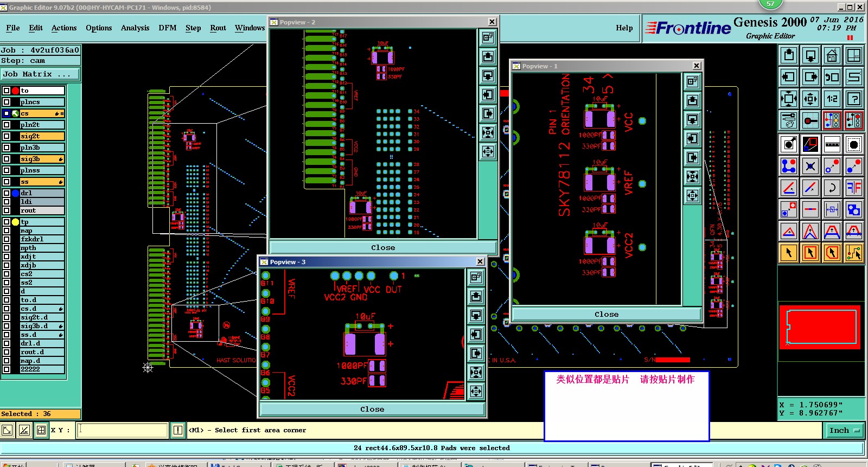Select the rotate arrow tool
Viewport: 868px width, 467px height.
(x=832, y=188)
